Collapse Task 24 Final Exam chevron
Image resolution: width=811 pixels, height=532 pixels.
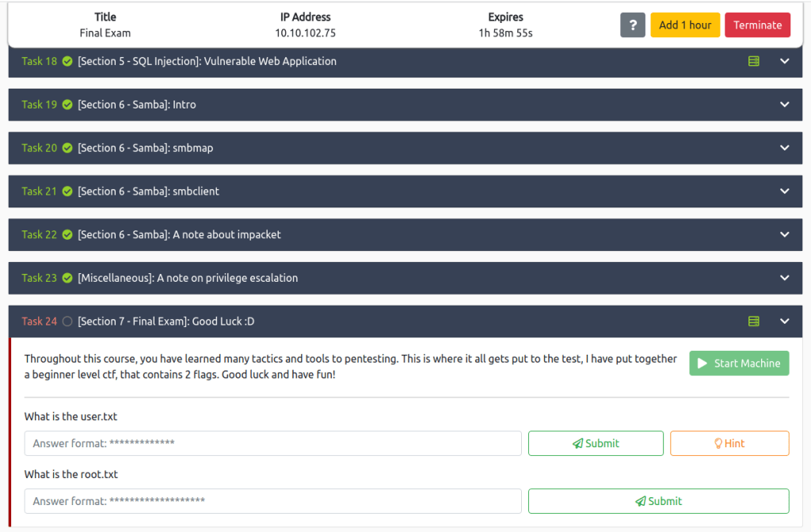pyautogui.click(x=784, y=321)
